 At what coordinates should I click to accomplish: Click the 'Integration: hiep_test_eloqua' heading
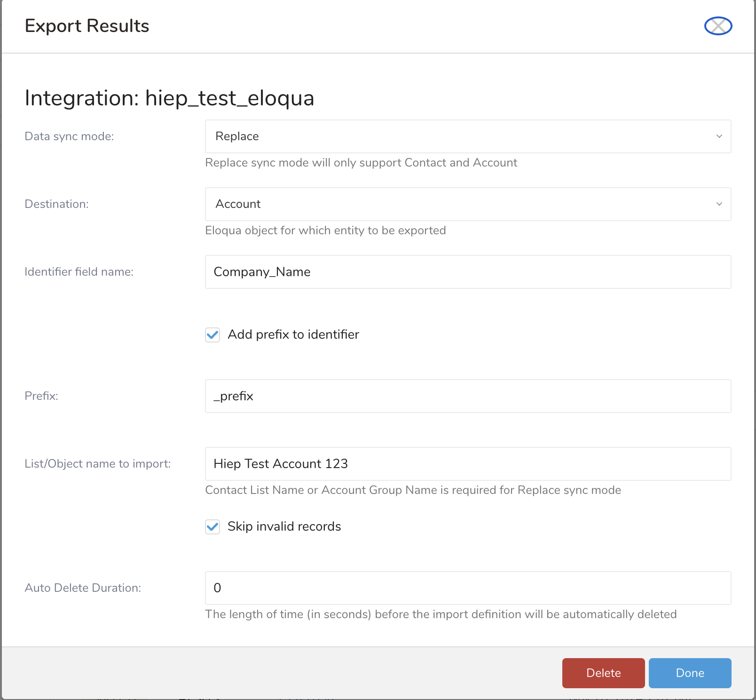pos(169,98)
